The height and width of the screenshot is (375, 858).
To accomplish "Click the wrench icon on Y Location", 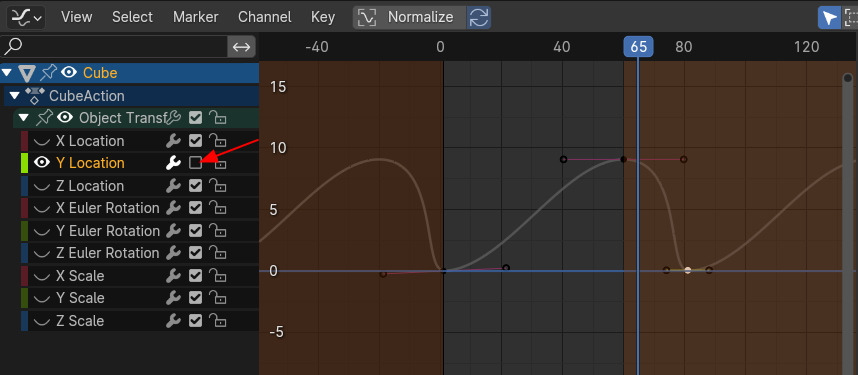I will click(173, 163).
